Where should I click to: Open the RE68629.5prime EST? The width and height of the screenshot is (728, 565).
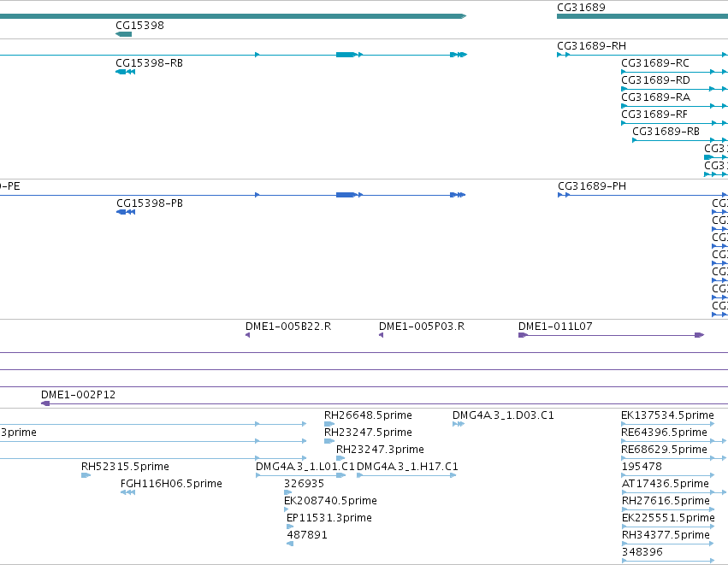pos(665,450)
